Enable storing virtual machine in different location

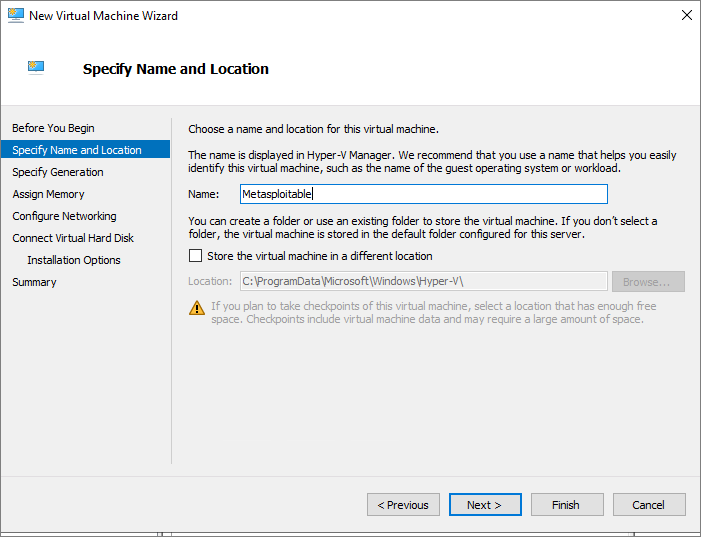click(195, 256)
